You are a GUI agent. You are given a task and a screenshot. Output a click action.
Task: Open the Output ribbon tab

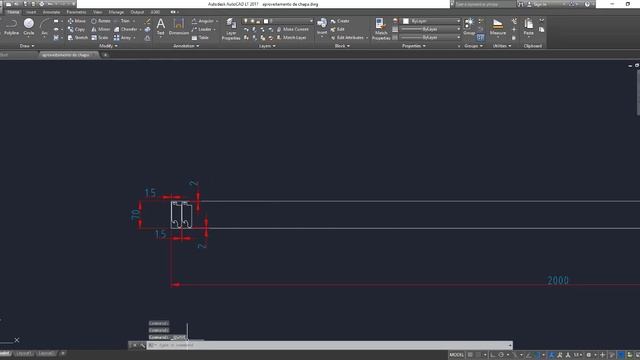(137, 12)
